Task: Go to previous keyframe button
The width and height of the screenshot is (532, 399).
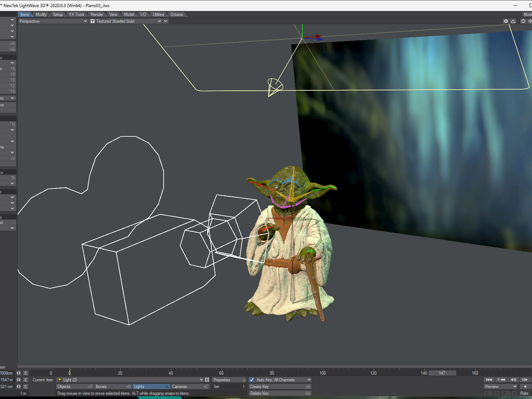Action: tap(501, 380)
